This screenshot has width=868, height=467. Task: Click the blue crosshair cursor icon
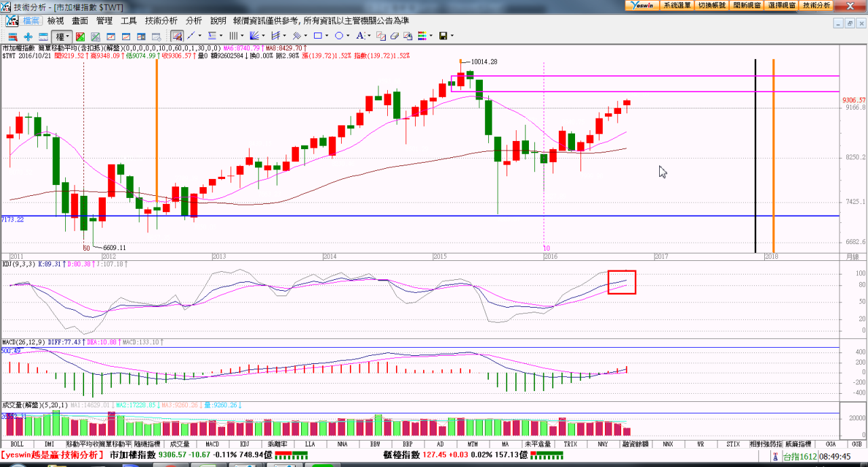(x=28, y=36)
